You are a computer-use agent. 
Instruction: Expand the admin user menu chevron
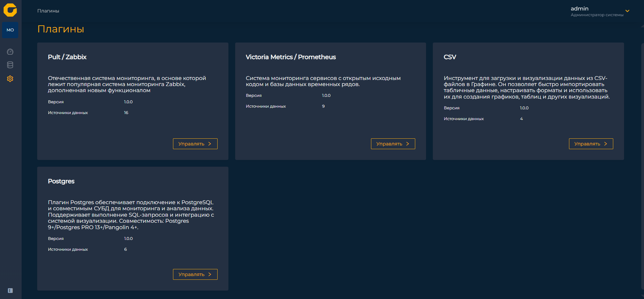coord(627,11)
